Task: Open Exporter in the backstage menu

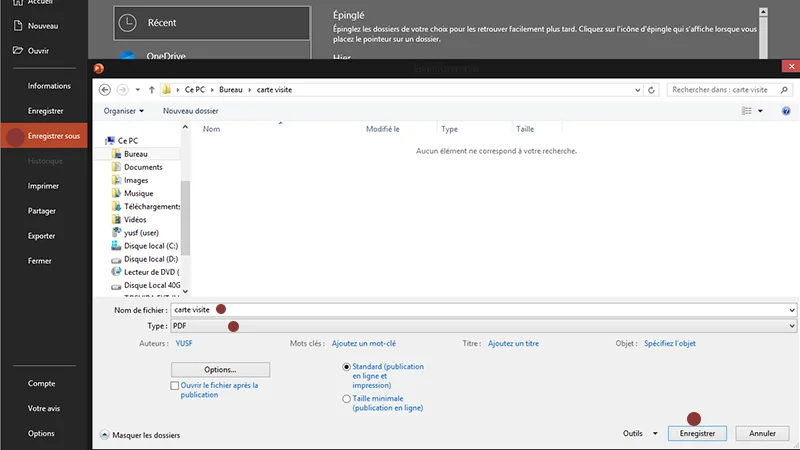Action: pos(41,236)
